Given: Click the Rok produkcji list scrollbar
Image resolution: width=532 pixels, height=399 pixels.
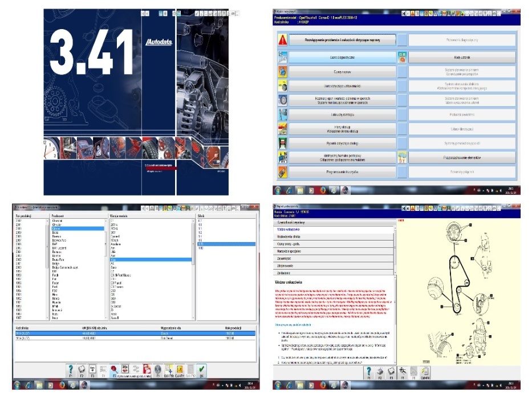Looking at the screenshot, I should 47,270.
